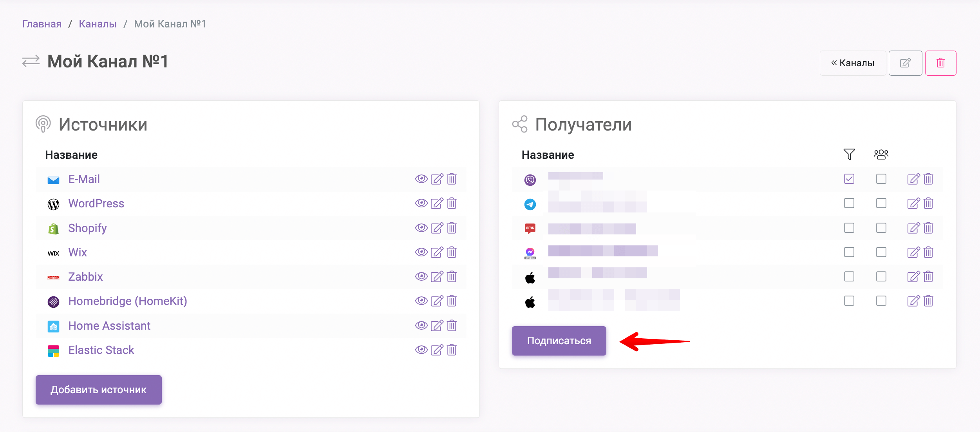Screen dimensions: 980x432
Task: Edit the Shopify source
Action: click(x=437, y=228)
